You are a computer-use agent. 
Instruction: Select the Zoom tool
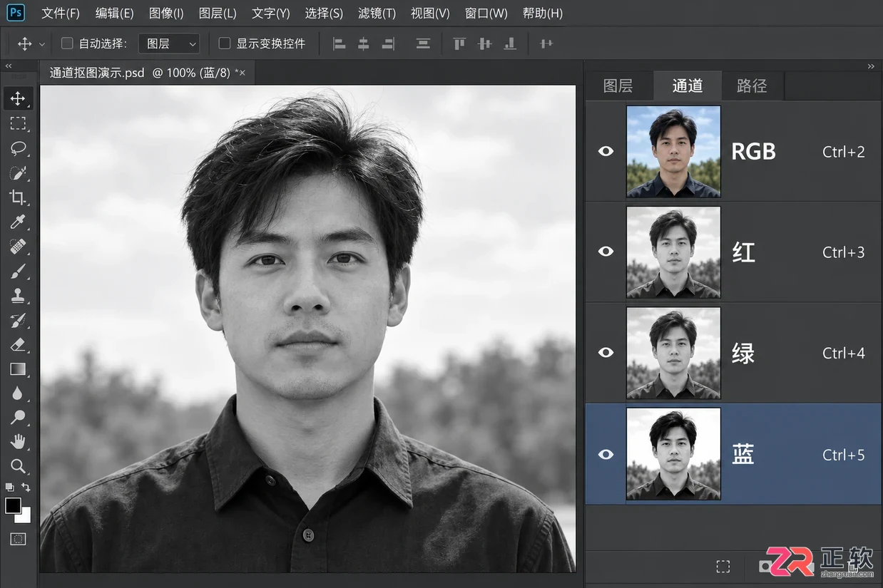pos(19,467)
